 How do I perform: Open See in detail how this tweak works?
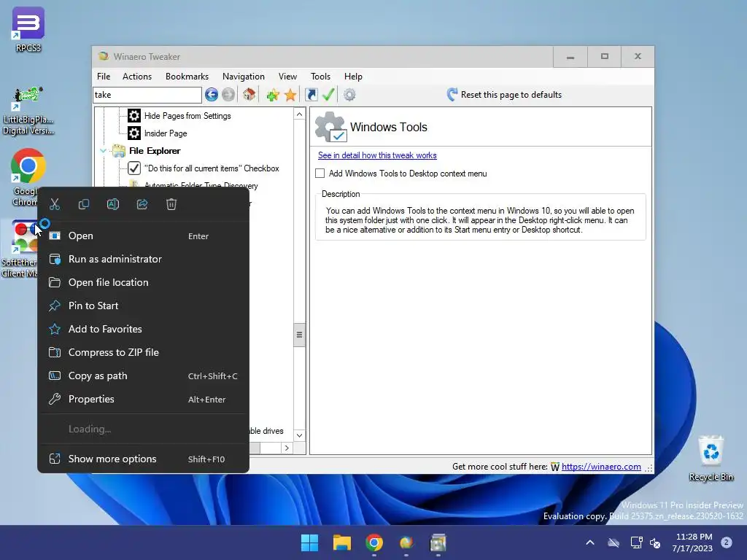point(377,155)
